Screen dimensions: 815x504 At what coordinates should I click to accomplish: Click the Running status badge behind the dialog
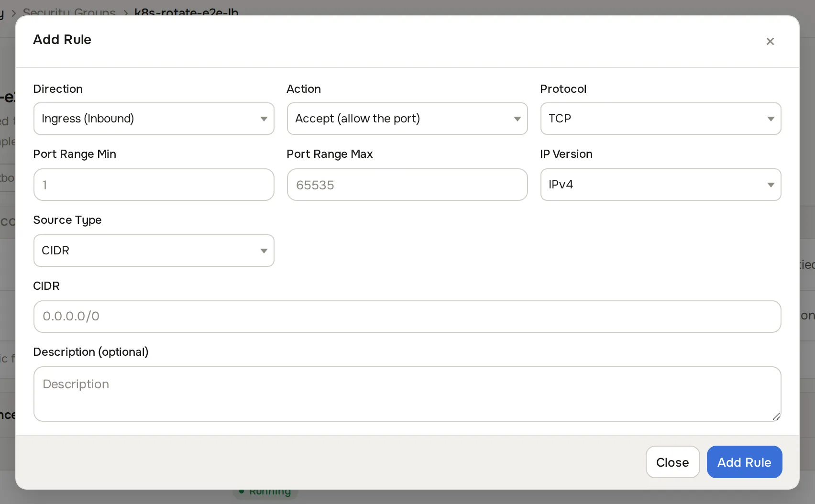click(265, 493)
